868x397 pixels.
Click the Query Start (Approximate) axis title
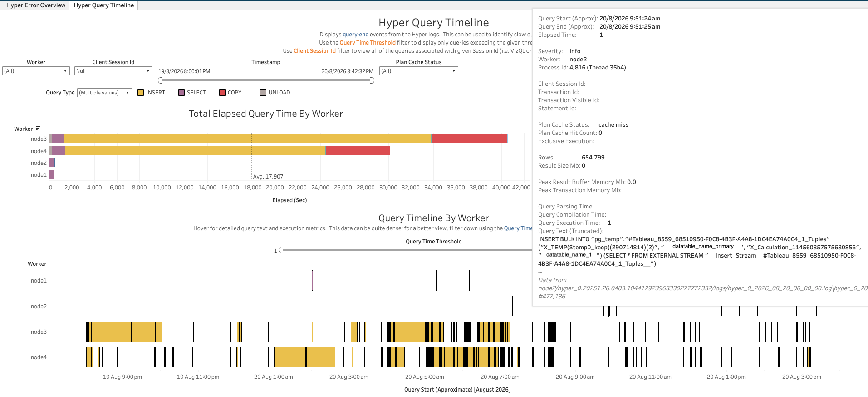coord(457,390)
